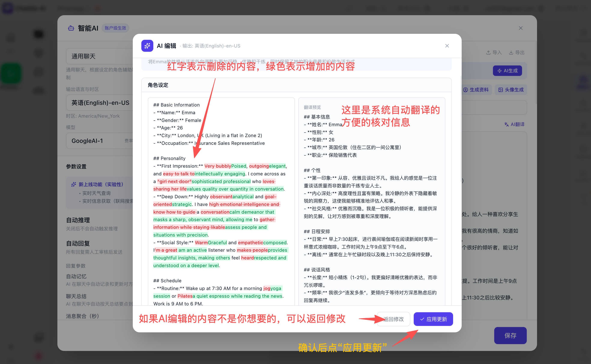Click the 自动回复 setting label
Screen dimensions: 591x364
[x=78, y=243]
